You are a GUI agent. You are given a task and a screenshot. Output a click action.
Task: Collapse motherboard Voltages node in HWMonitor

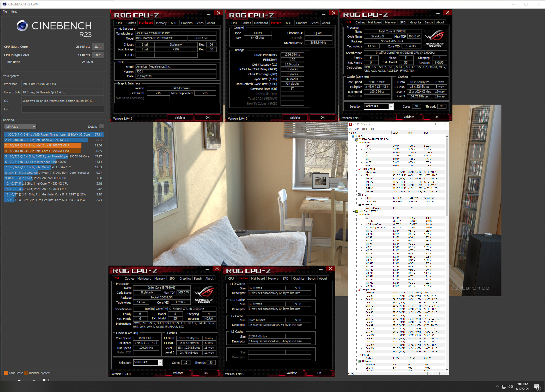point(356,143)
